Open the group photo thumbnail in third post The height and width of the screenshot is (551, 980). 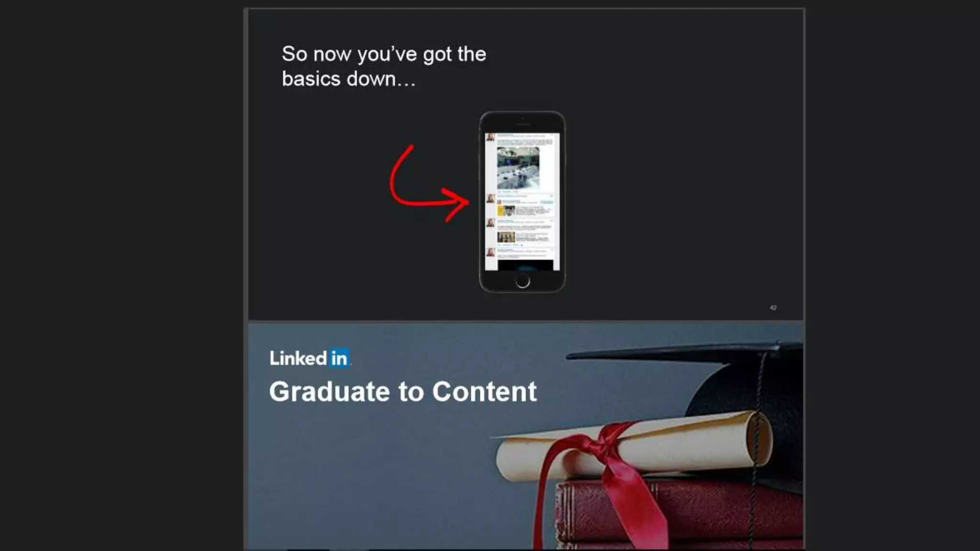click(x=506, y=237)
